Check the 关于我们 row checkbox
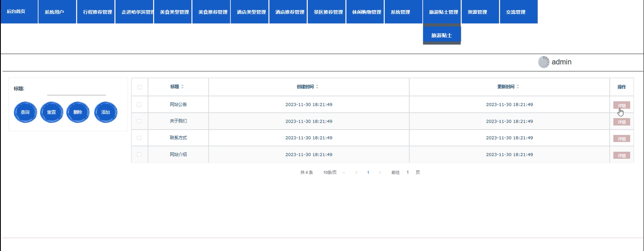This screenshot has height=251, width=644. click(x=139, y=121)
